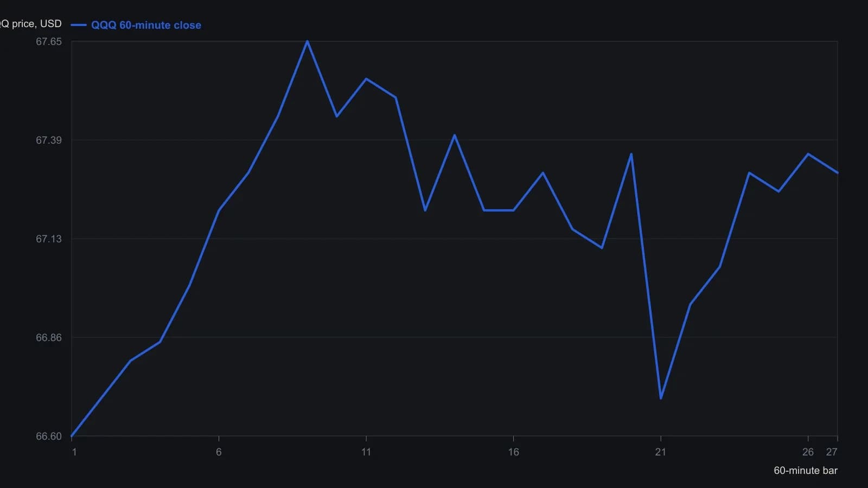Toggle the QQQ 60-minute close legend entry

click(x=136, y=25)
